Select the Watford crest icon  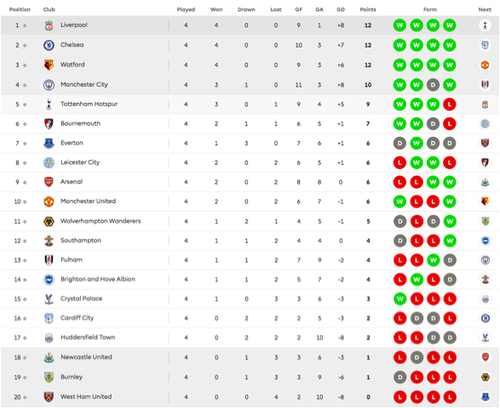tap(49, 65)
